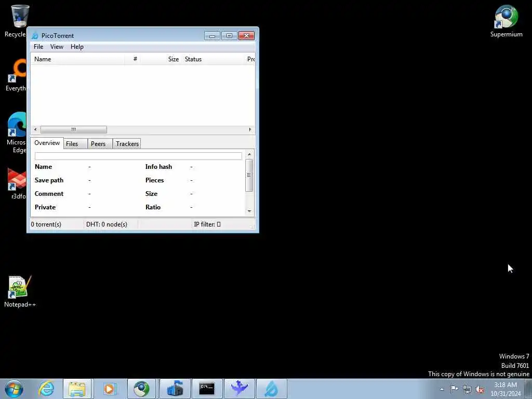The height and width of the screenshot is (399, 532).
Task: Switch to the Trackers tab
Action: click(x=127, y=144)
